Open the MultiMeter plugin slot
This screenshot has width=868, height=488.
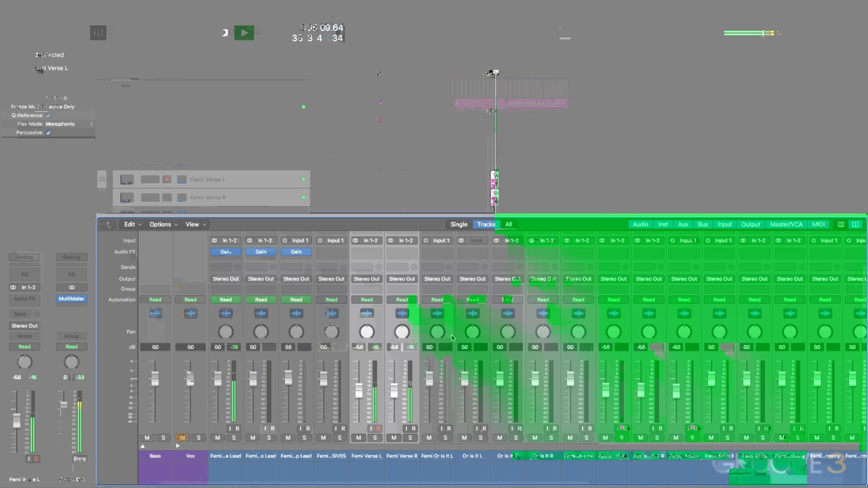point(71,299)
